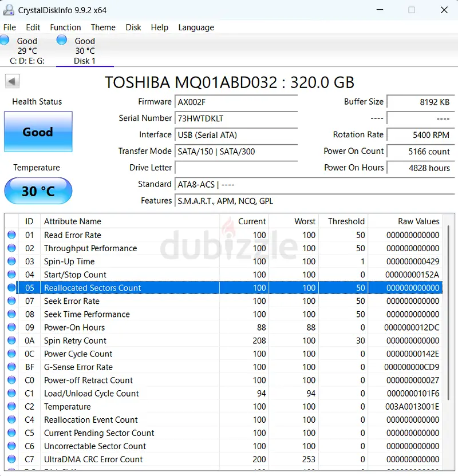Open the Language menu

tap(196, 27)
